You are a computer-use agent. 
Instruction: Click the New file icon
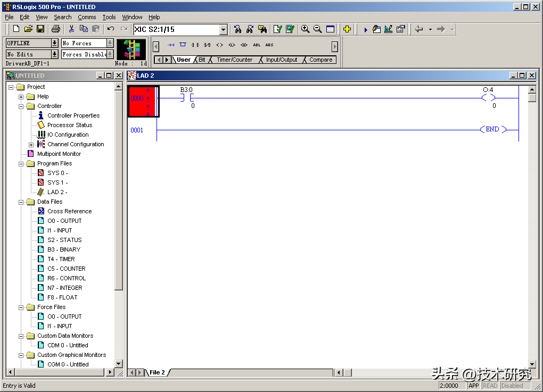[x=16, y=29]
